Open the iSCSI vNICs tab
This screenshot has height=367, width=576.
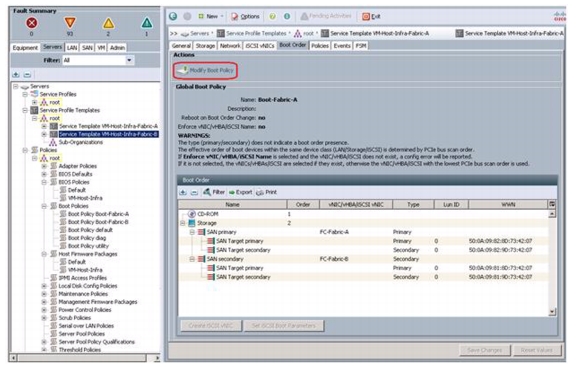pos(260,46)
